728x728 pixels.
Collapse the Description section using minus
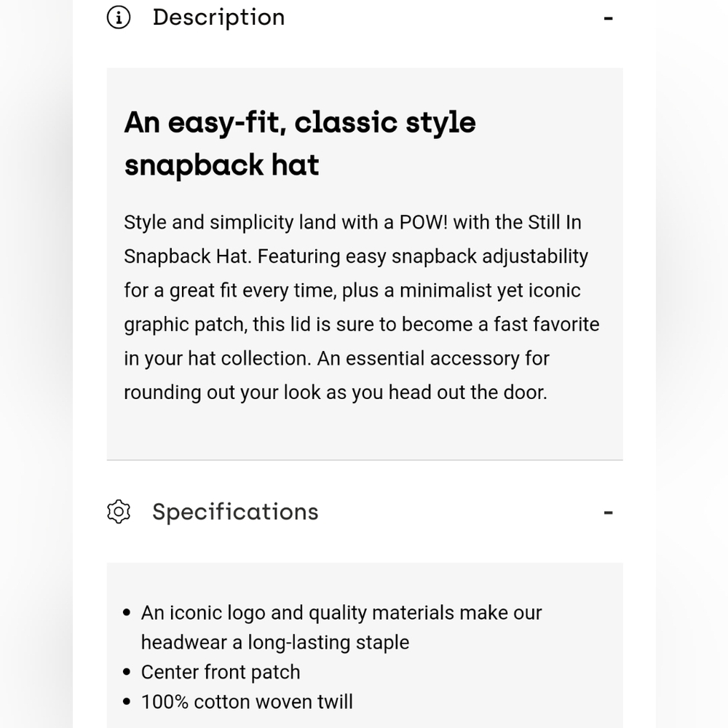point(608,17)
